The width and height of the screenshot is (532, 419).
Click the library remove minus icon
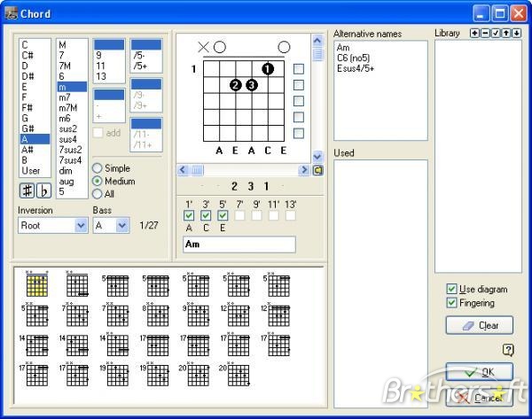coord(485,33)
